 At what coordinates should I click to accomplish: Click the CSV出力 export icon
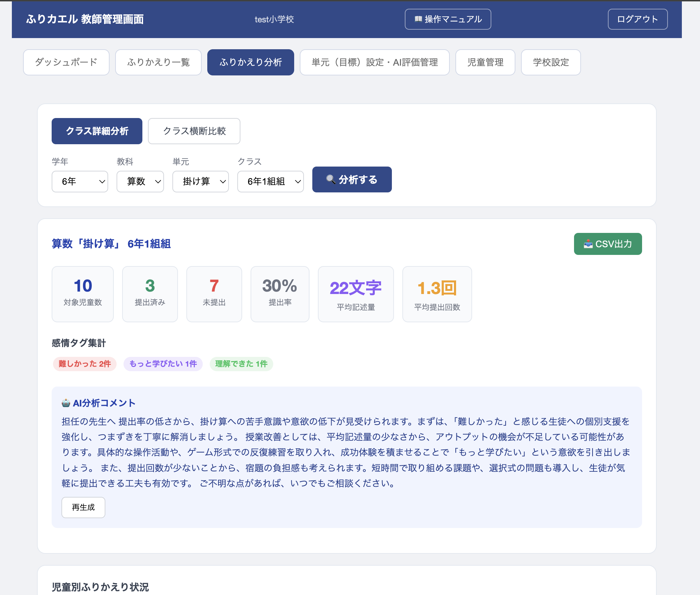588,244
